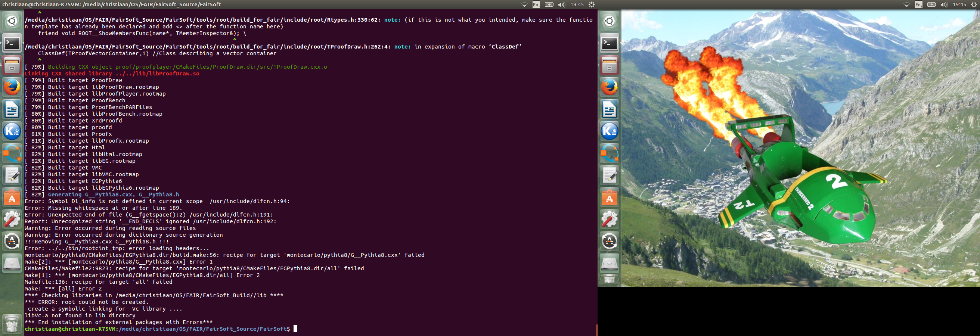Open the blue K application in right launcher

pos(610,131)
